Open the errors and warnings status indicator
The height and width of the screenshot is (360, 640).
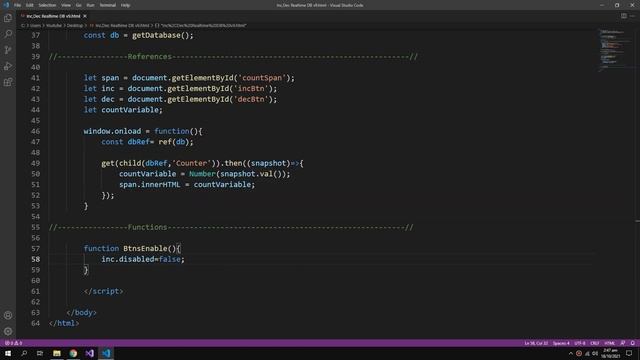pos(13,343)
